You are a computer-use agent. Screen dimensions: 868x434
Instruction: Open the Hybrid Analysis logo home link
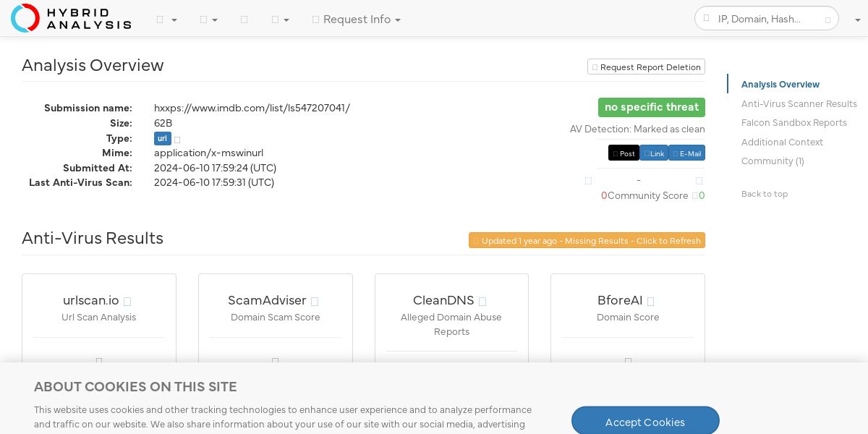(71, 18)
